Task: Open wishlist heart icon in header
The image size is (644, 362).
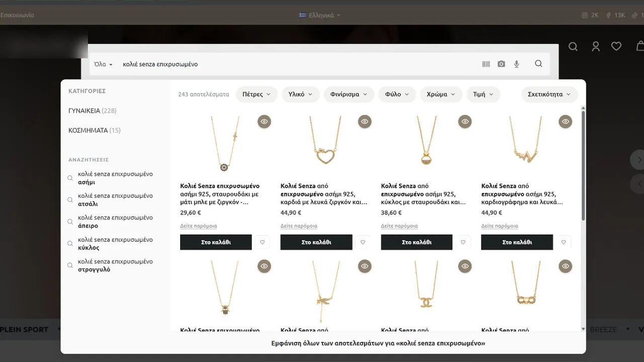Action: click(616, 46)
